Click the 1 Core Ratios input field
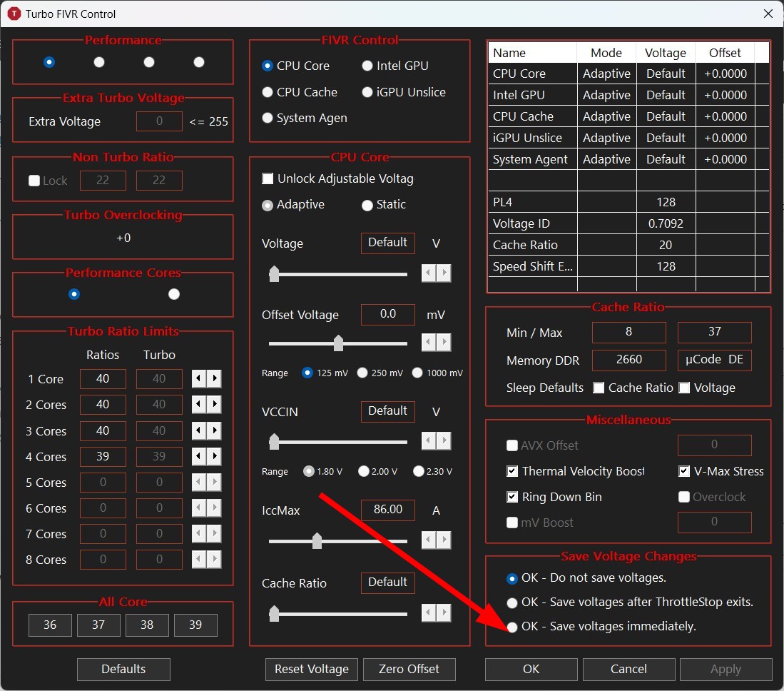The width and height of the screenshot is (784, 691). [x=103, y=379]
